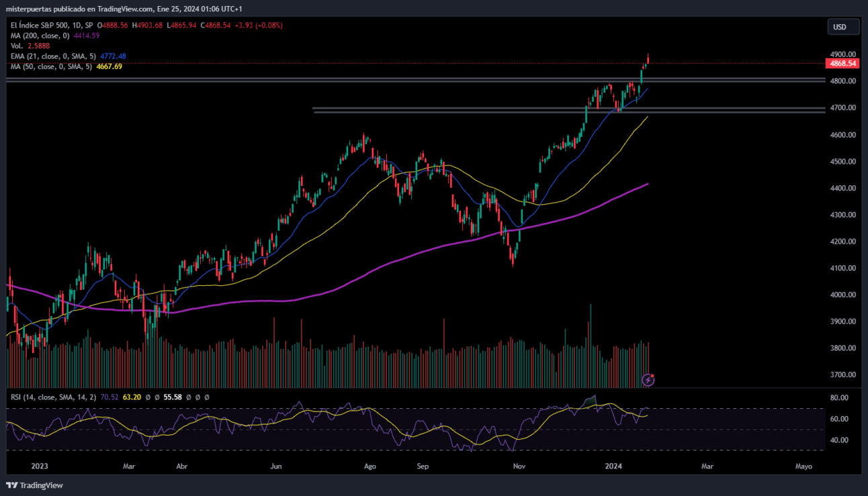Click the 4400.00 price axis label
Screen dimensions: 868x496
[843, 188]
